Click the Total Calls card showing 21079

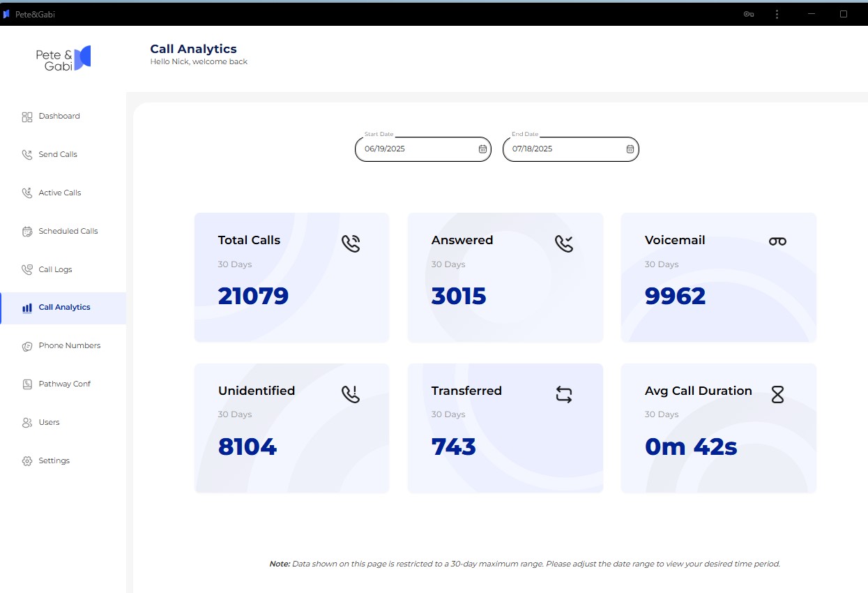coord(291,278)
